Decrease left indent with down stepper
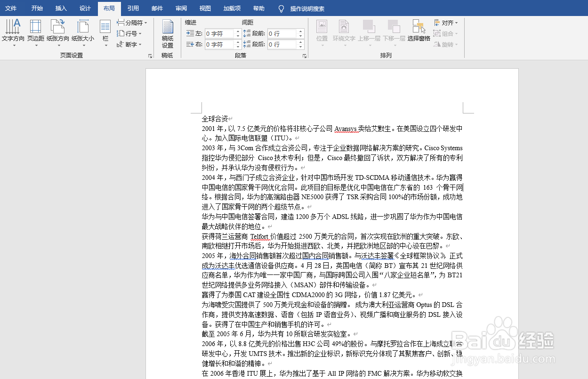 pos(238,36)
